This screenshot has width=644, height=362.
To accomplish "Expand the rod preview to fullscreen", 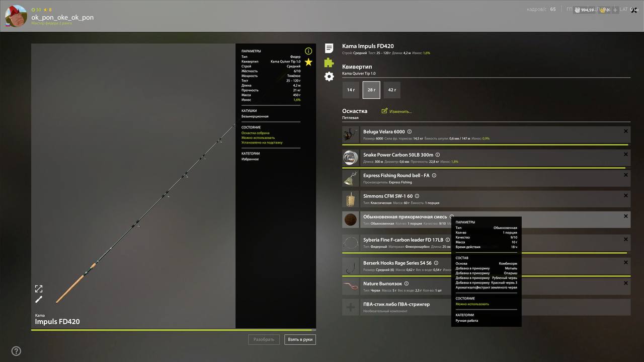I will [x=39, y=288].
